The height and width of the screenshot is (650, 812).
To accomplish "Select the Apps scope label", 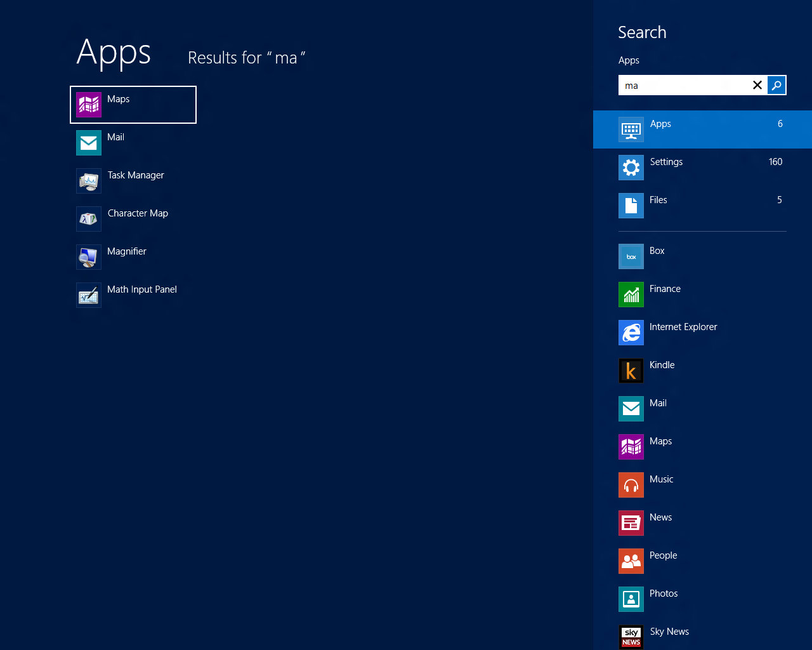I will click(660, 124).
